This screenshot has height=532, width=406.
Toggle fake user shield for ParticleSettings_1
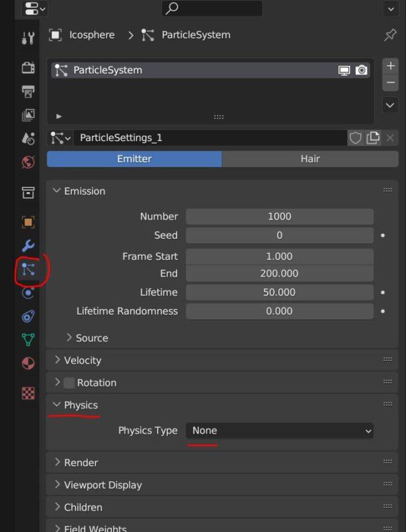[355, 138]
